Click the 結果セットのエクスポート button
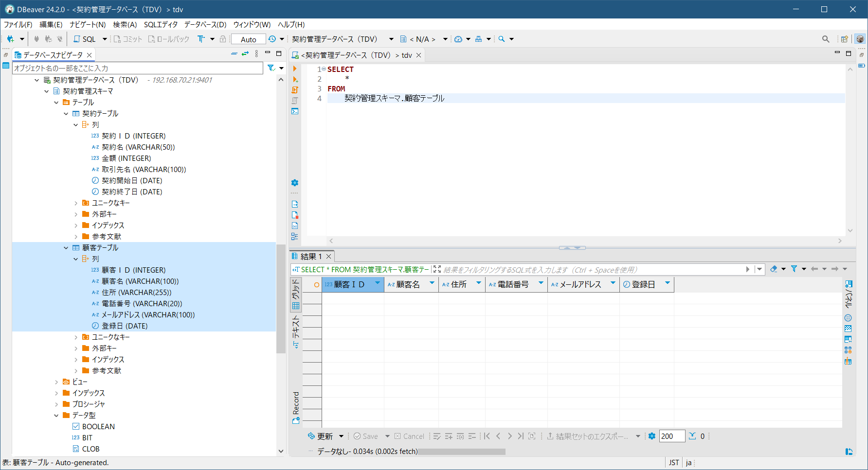 [x=588, y=436]
